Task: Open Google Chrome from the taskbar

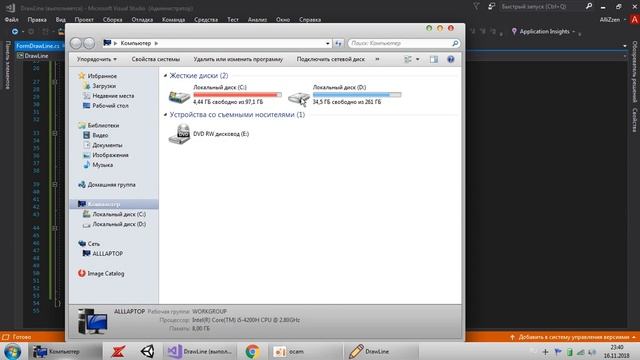Action: click(x=252, y=351)
